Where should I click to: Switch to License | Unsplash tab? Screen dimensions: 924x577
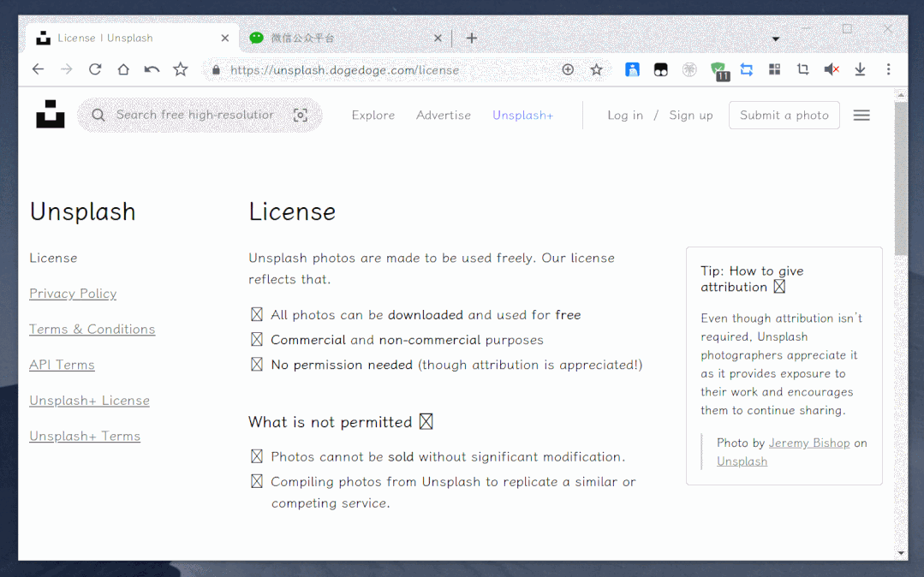pyautogui.click(x=133, y=38)
